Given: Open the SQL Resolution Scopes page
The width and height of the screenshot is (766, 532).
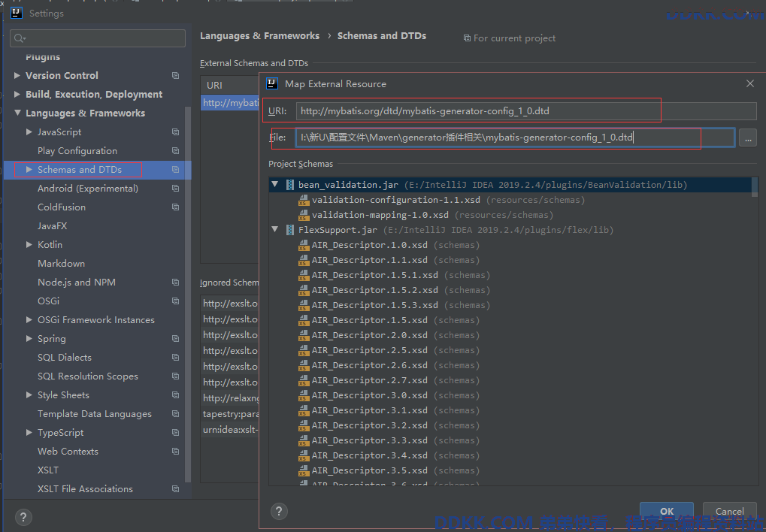Looking at the screenshot, I should pyautogui.click(x=88, y=376).
